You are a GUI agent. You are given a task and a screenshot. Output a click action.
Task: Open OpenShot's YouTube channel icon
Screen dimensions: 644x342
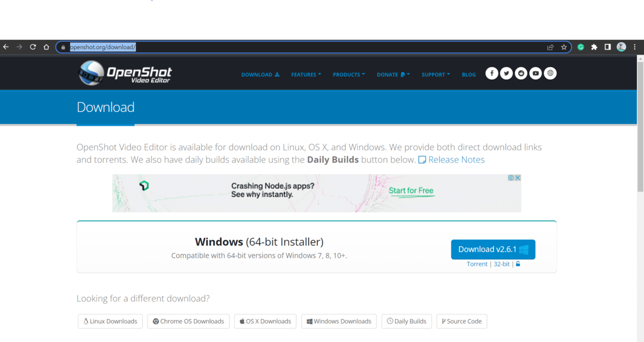point(536,74)
